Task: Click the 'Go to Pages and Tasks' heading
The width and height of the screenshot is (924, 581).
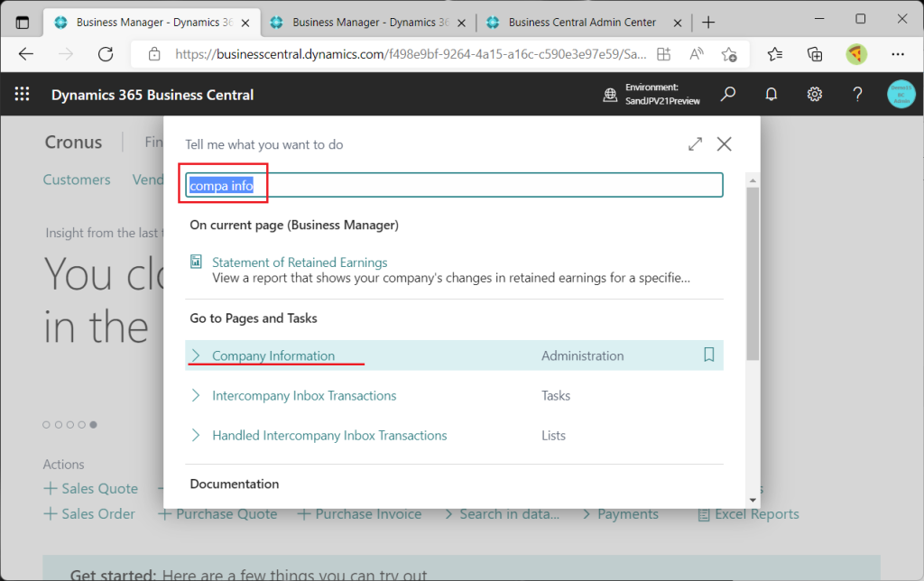Action: click(254, 318)
